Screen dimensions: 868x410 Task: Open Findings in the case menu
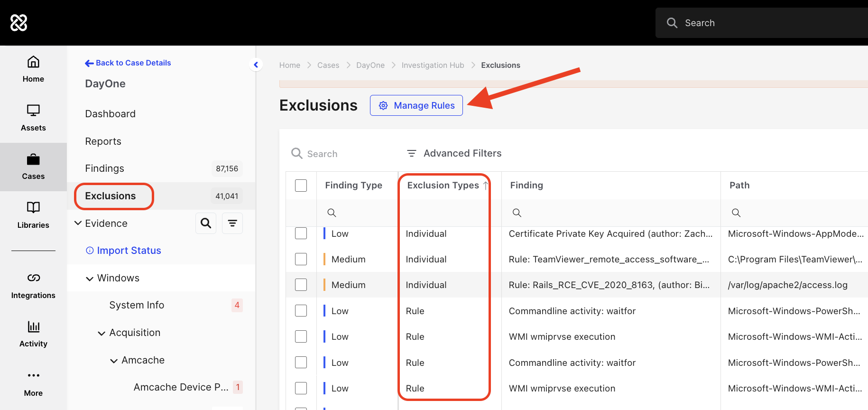pyautogui.click(x=104, y=168)
